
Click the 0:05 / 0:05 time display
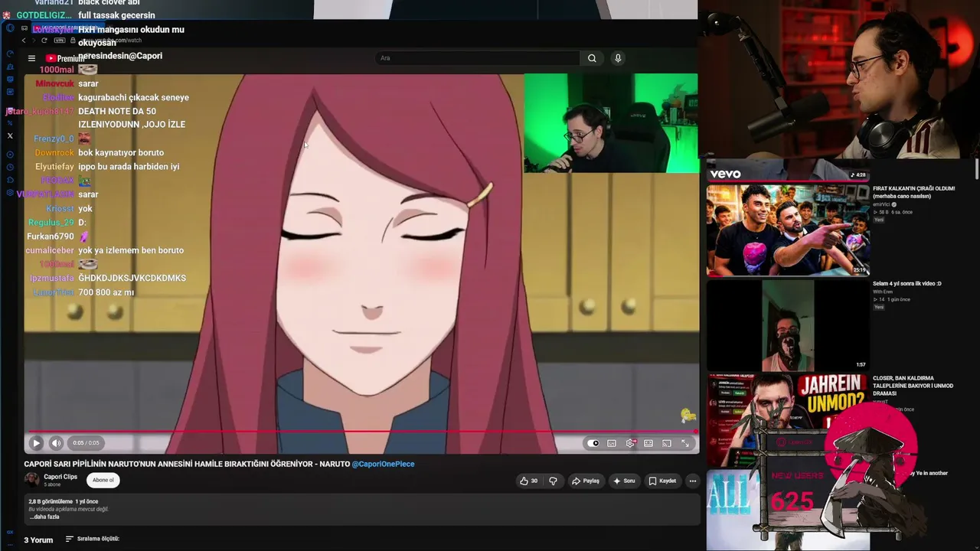point(86,443)
